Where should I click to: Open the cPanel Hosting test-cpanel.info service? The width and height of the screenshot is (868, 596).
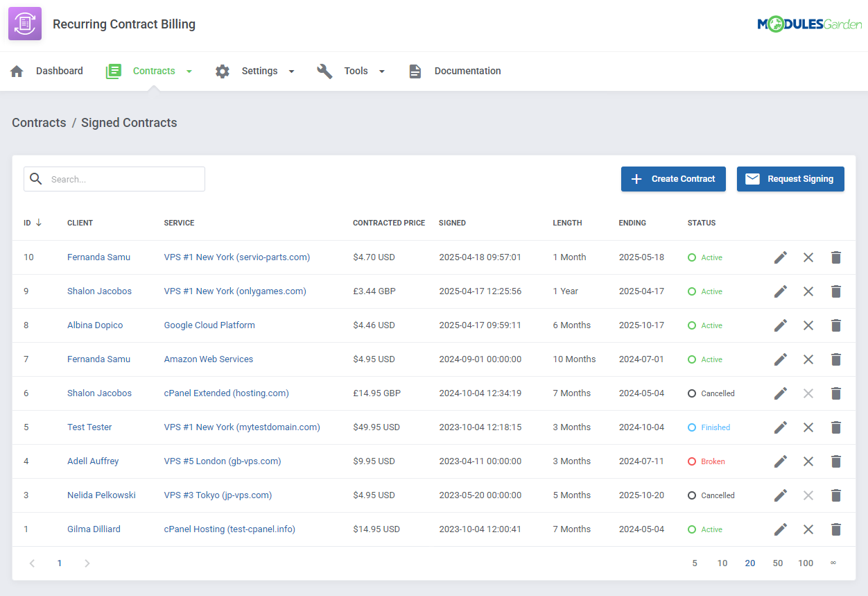point(229,529)
